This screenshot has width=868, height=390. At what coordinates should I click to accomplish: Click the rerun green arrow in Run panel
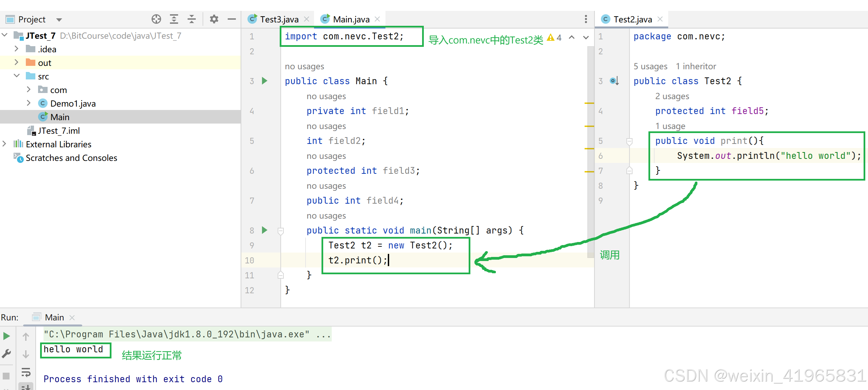pyautogui.click(x=6, y=336)
